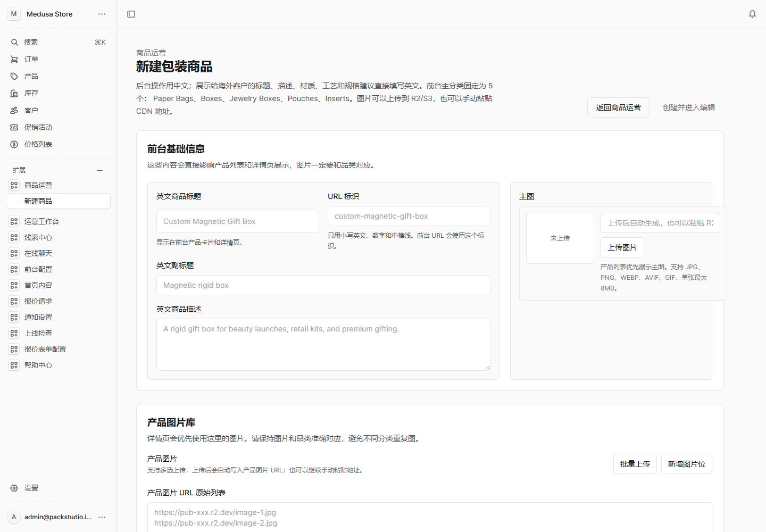Click the 未上传 main image placeholder

(x=560, y=238)
